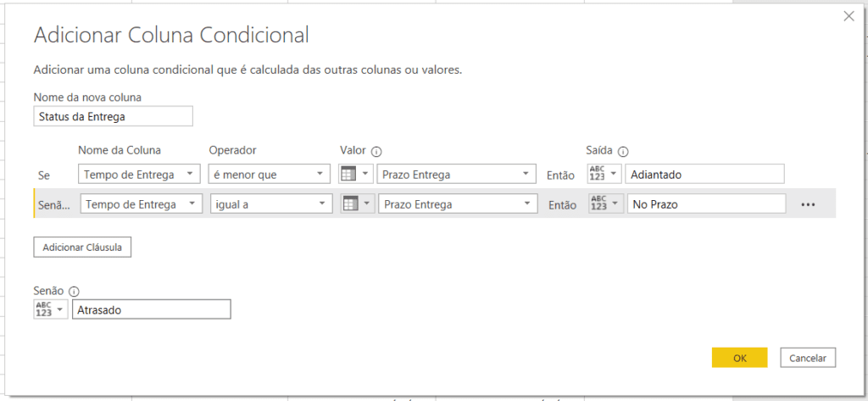Expand Prazo Entrega value dropdown in Senão Se row
Viewport: 868px width, 401px height.
pos(459,204)
